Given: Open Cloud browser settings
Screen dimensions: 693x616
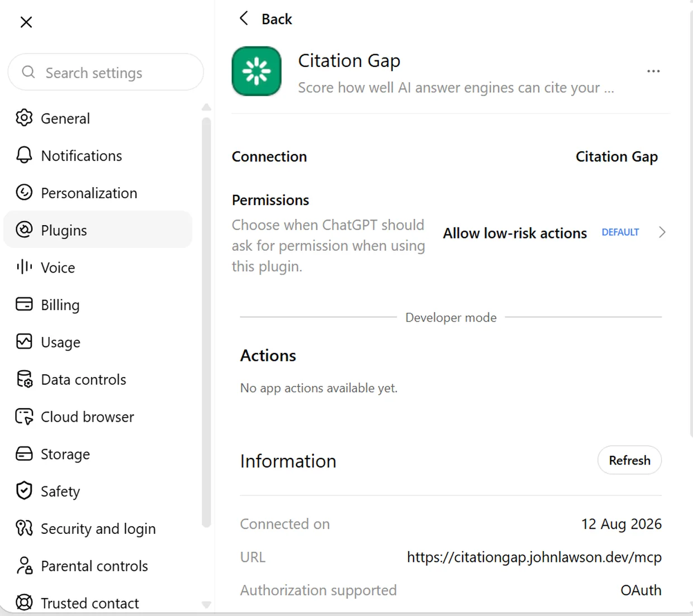Looking at the screenshot, I should coord(98,417).
